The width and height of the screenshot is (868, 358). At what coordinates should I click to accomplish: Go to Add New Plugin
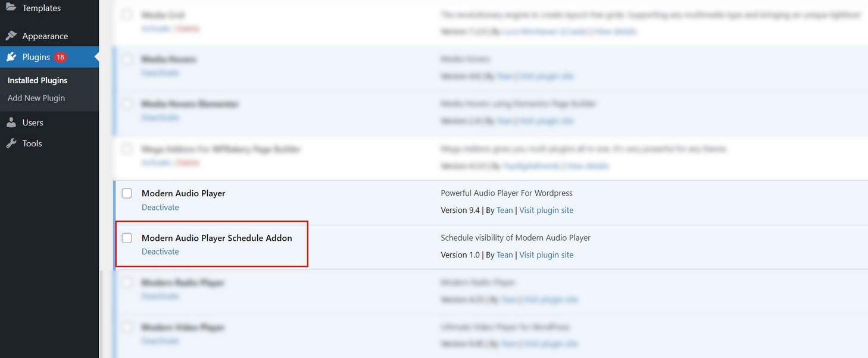[36, 98]
